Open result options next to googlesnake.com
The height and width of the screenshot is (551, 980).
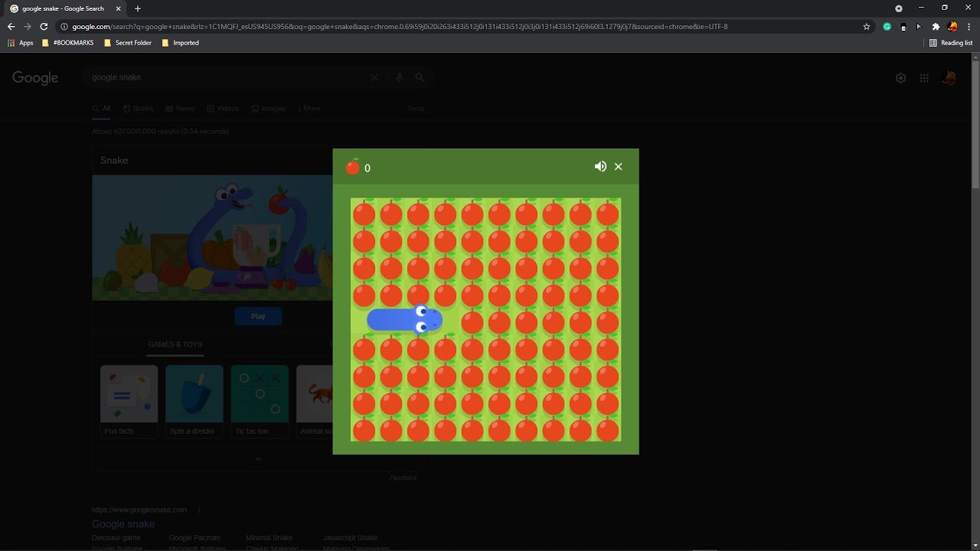199,510
